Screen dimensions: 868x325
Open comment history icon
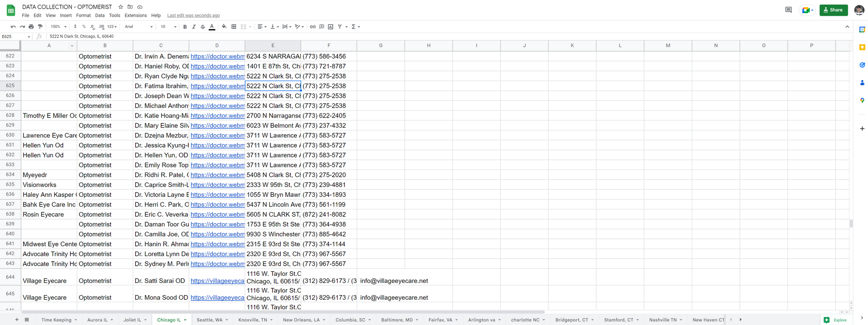pos(788,10)
